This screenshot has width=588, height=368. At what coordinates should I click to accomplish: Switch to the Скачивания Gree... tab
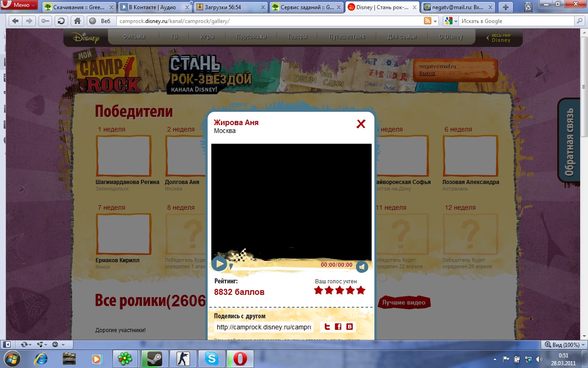(x=79, y=7)
